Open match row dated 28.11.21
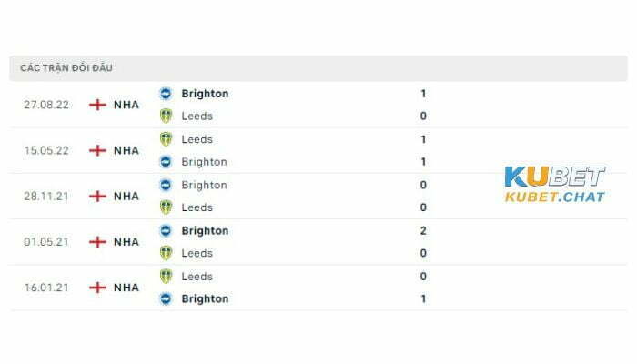Viewport: 637px width, 364px height. click(x=318, y=197)
